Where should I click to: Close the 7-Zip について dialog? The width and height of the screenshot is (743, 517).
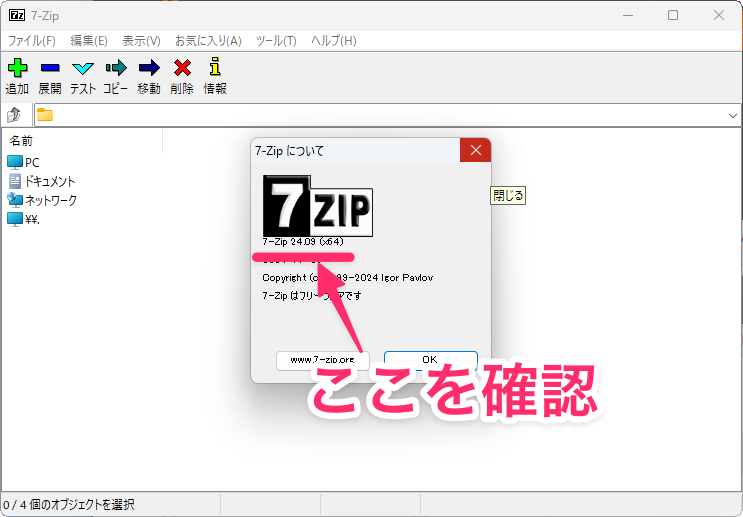click(475, 151)
